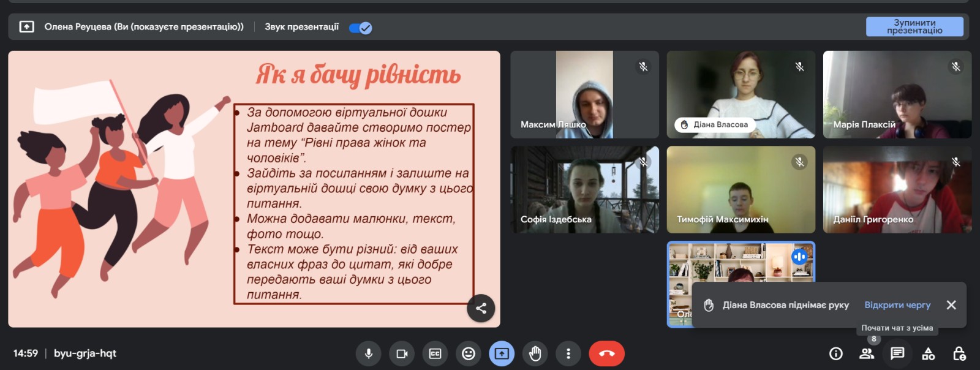This screenshot has width=980, height=370.
Task: Click the share icon on the slide
Action: (481, 308)
